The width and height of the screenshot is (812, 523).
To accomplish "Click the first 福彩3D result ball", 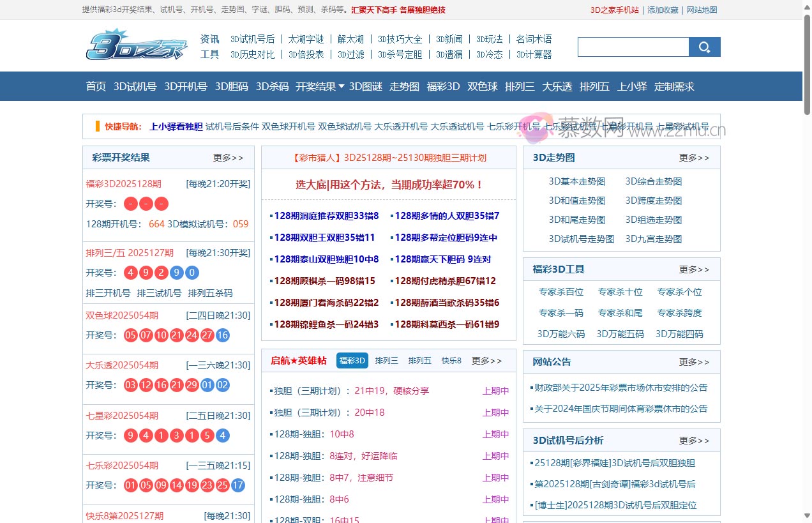I will [130, 204].
